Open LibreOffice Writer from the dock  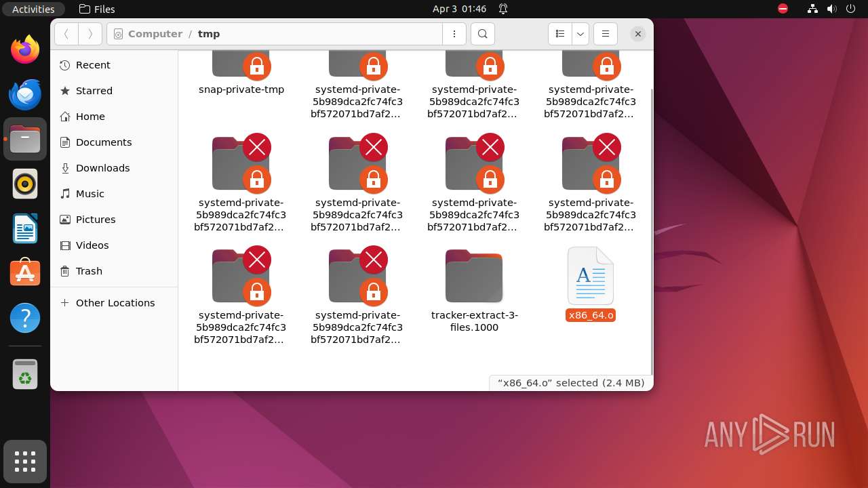click(25, 228)
